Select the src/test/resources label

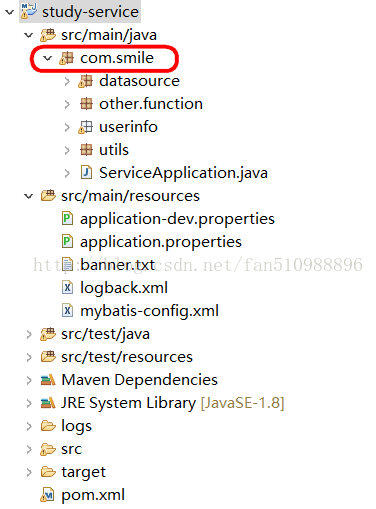(127, 357)
